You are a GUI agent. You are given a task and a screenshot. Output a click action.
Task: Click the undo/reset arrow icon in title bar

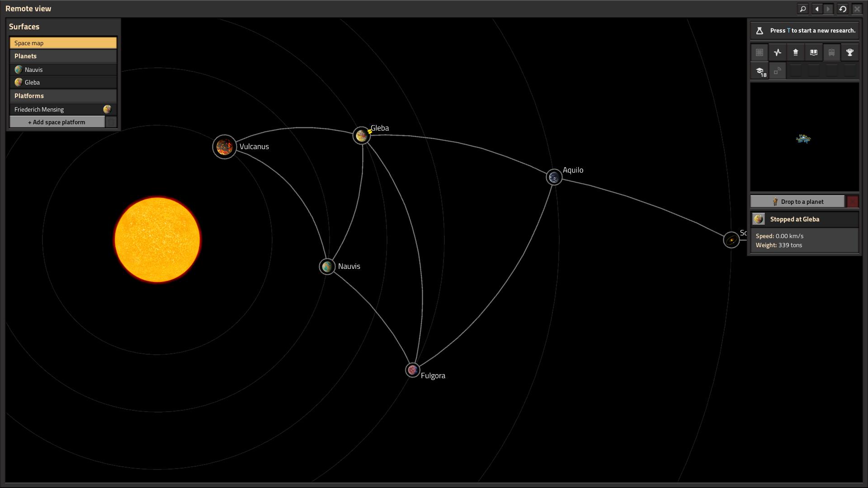coord(843,9)
